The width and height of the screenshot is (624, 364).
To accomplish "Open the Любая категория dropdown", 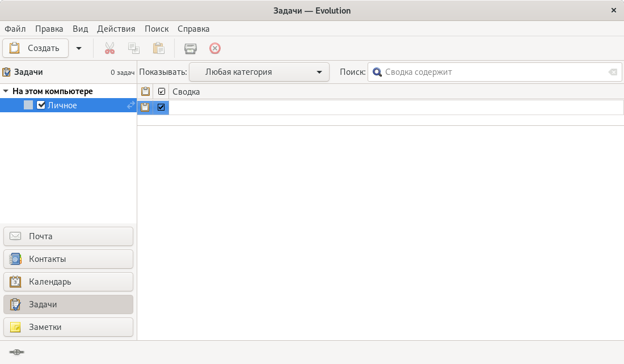I will coord(259,72).
